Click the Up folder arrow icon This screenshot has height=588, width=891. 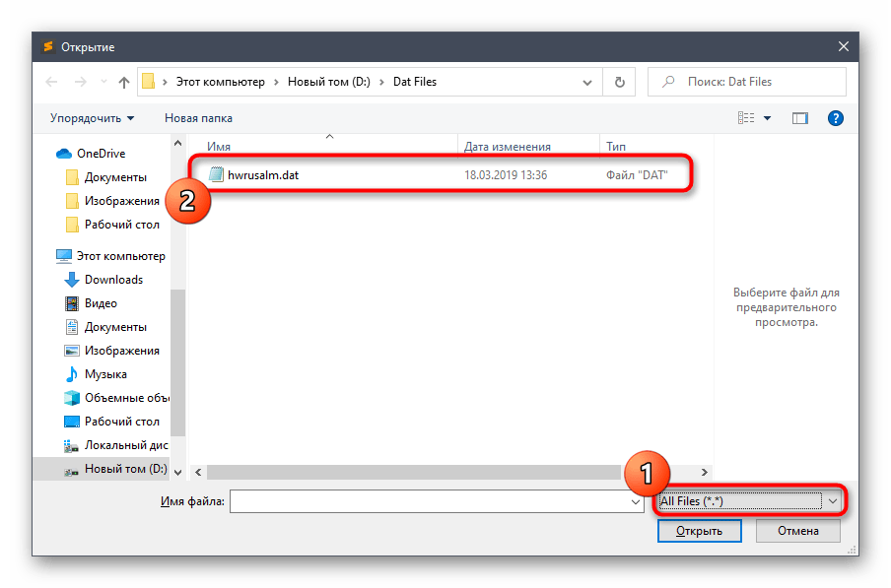coord(124,83)
